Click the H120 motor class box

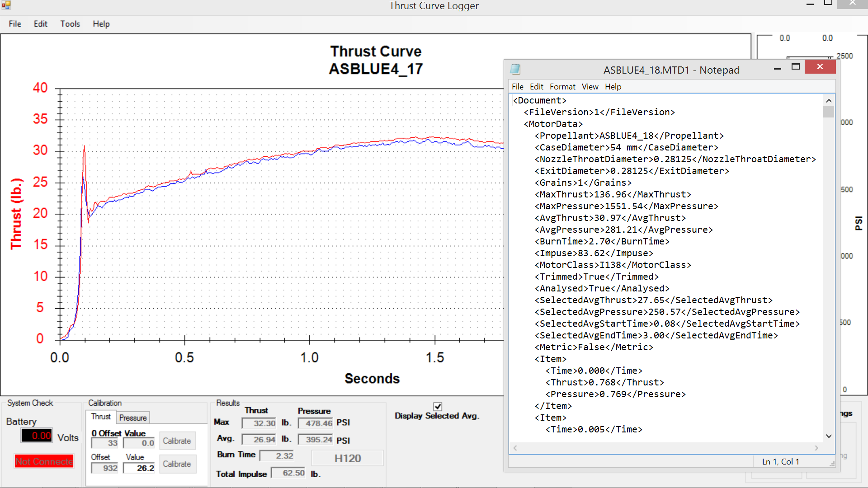[348, 458]
